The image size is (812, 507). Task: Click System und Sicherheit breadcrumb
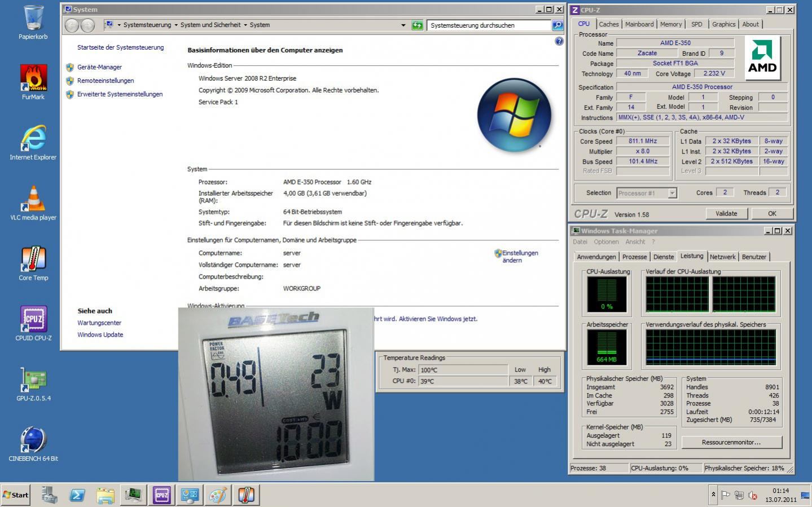pyautogui.click(x=210, y=25)
